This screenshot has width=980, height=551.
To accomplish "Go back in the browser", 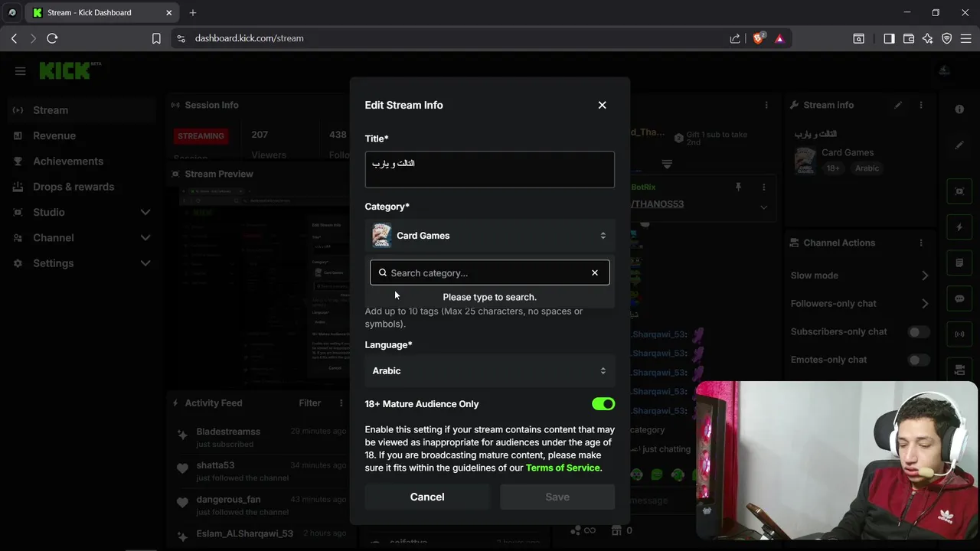I will 14,38.
